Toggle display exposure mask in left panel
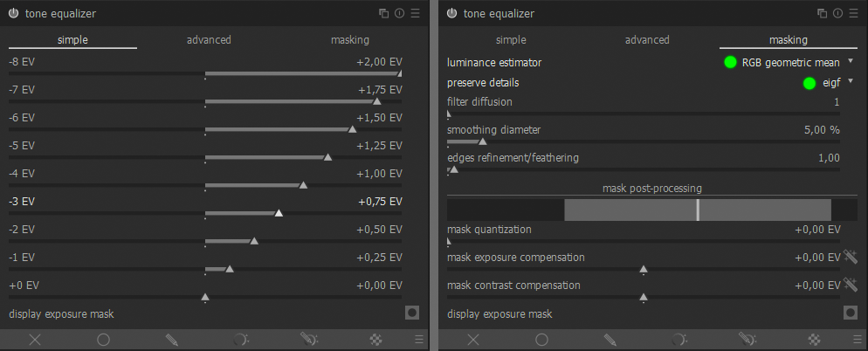The width and height of the screenshot is (868, 351). pos(411,313)
